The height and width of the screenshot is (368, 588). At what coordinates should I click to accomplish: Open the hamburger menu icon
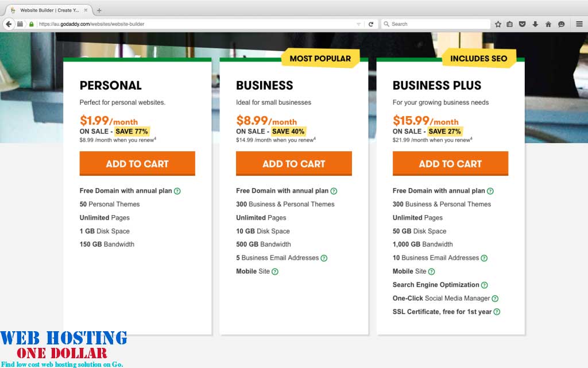pyautogui.click(x=579, y=24)
